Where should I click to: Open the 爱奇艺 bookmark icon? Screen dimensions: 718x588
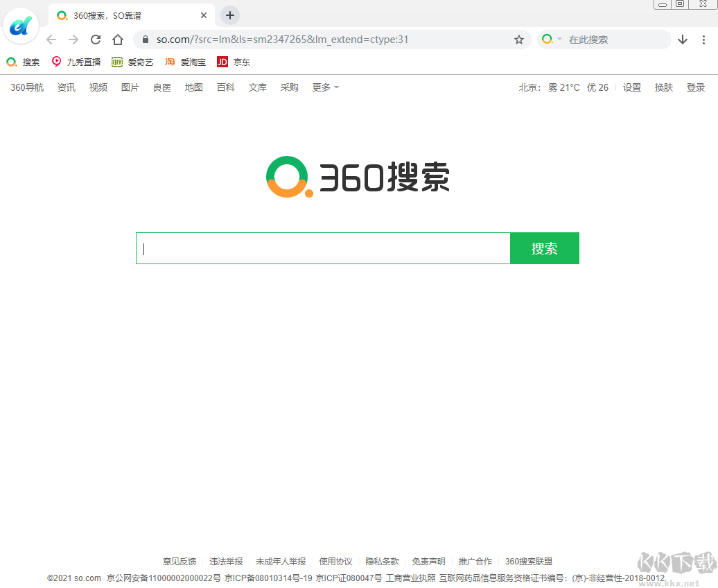(116, 62)
